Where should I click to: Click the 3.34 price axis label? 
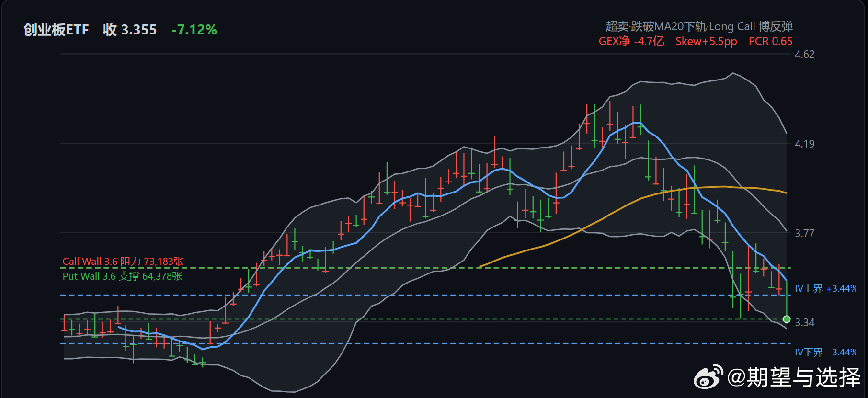point(804,323)
